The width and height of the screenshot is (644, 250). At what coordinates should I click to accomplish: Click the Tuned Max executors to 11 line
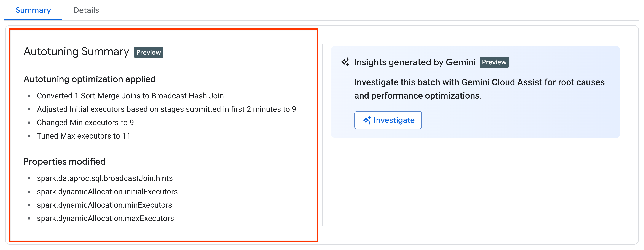[x=84, y=136]
